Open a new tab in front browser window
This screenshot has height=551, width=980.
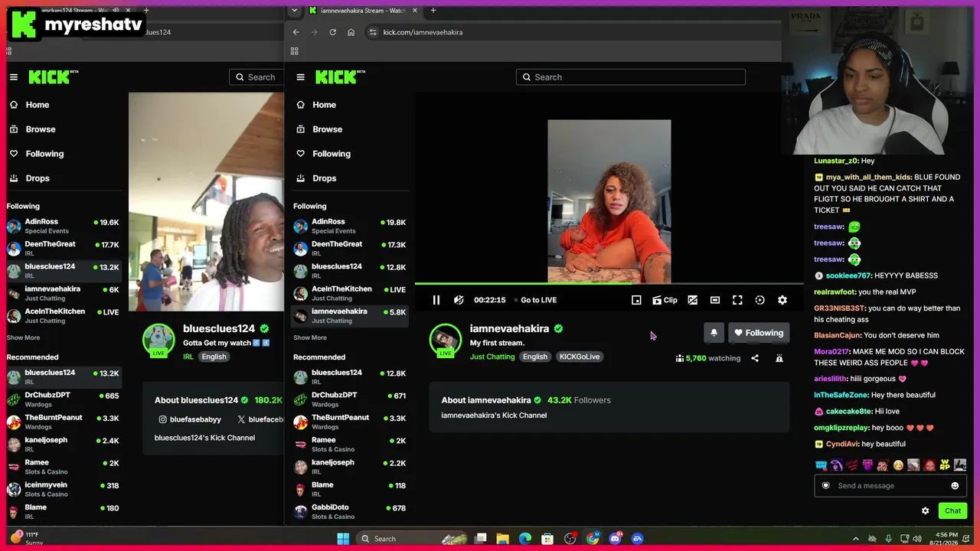point(433,11)
